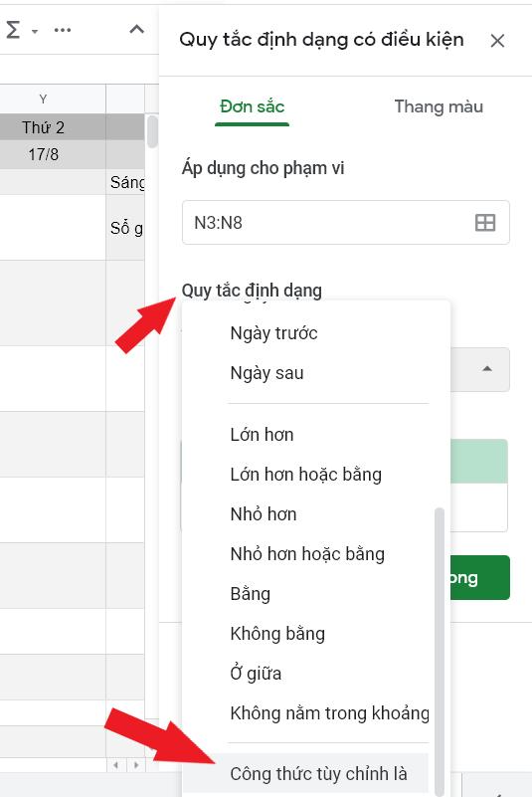Select Không nằm trong khoảng condition
Screen dimensions: 532x797
coord(329,713)
